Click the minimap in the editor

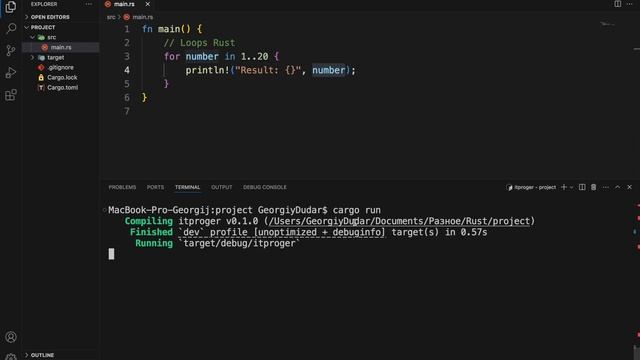pos(608,24)
